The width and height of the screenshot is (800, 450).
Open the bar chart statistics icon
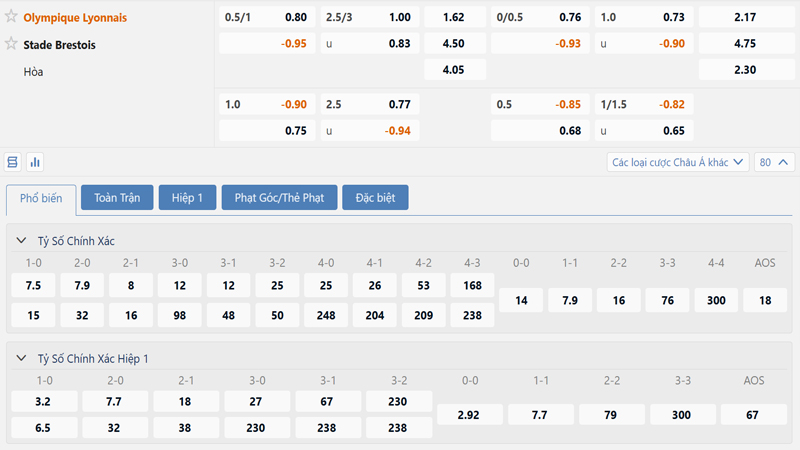tap(35, 162)
